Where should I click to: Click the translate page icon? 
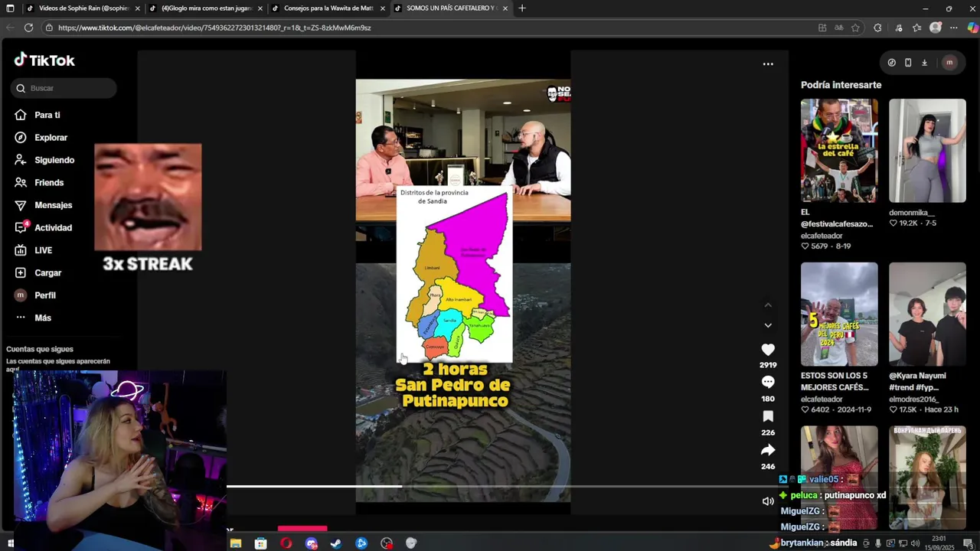click(839, 28)
